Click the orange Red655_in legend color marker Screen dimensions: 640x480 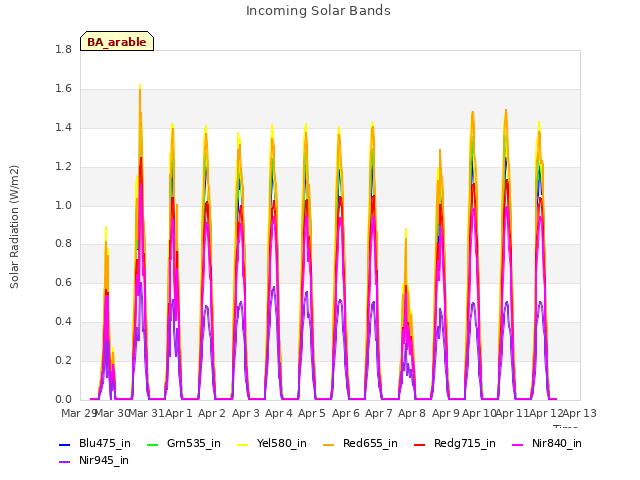(x=329, y=444)
